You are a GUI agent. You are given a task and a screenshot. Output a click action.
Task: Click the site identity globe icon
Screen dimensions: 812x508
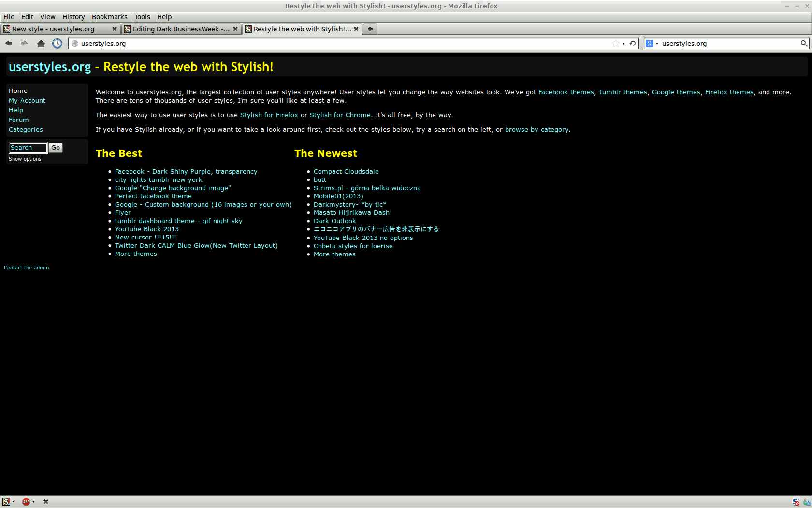[x=75, y=44]
